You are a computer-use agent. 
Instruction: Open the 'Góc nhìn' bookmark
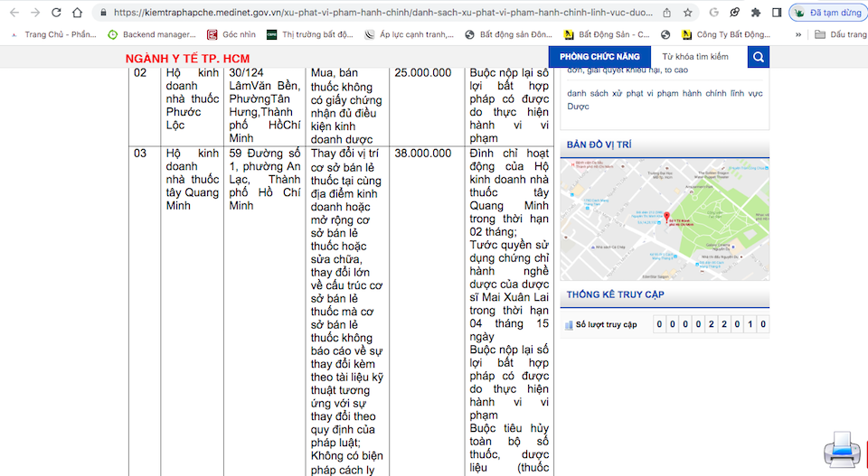tap(231, 34)
